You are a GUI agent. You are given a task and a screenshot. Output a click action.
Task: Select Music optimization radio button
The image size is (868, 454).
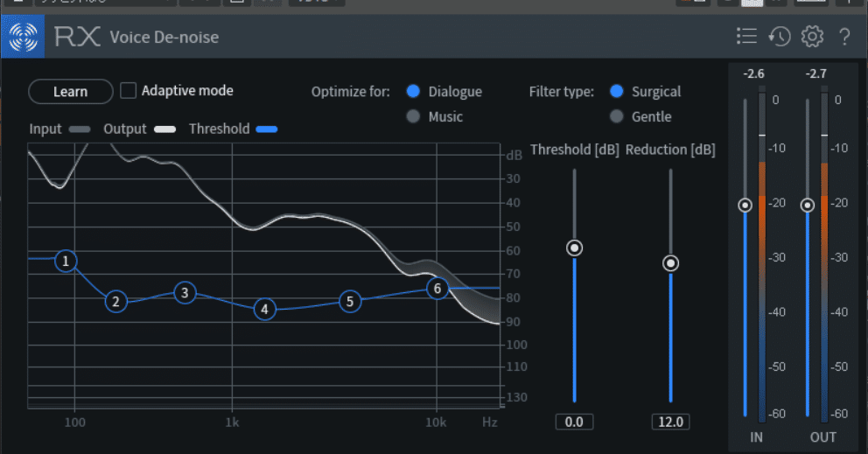click(413, 116)
